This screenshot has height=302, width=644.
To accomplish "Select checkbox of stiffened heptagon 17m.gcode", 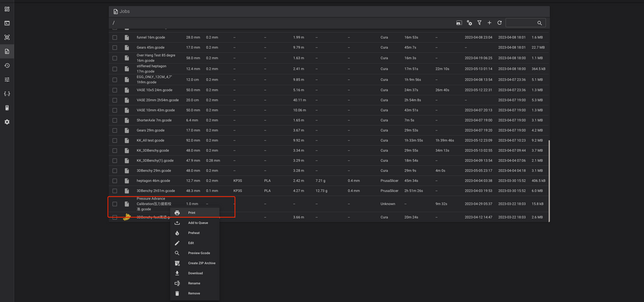I will (x=115, y=69).
